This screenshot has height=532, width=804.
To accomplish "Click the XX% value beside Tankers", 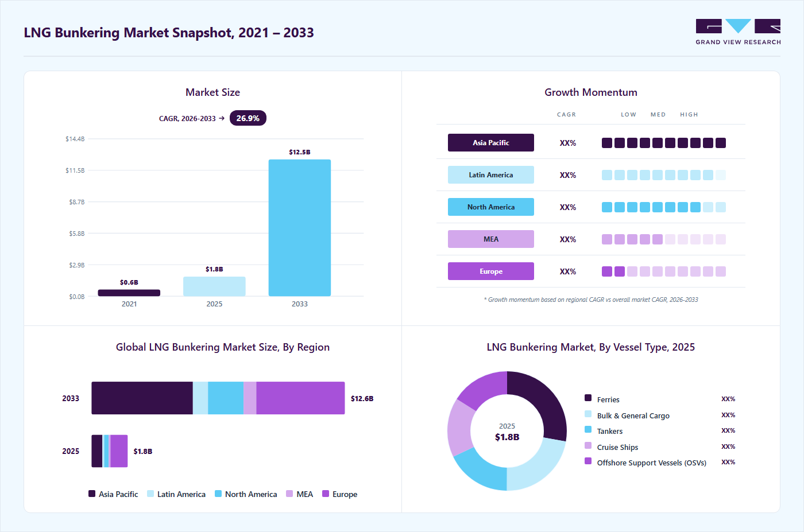I will click(728, 430).
